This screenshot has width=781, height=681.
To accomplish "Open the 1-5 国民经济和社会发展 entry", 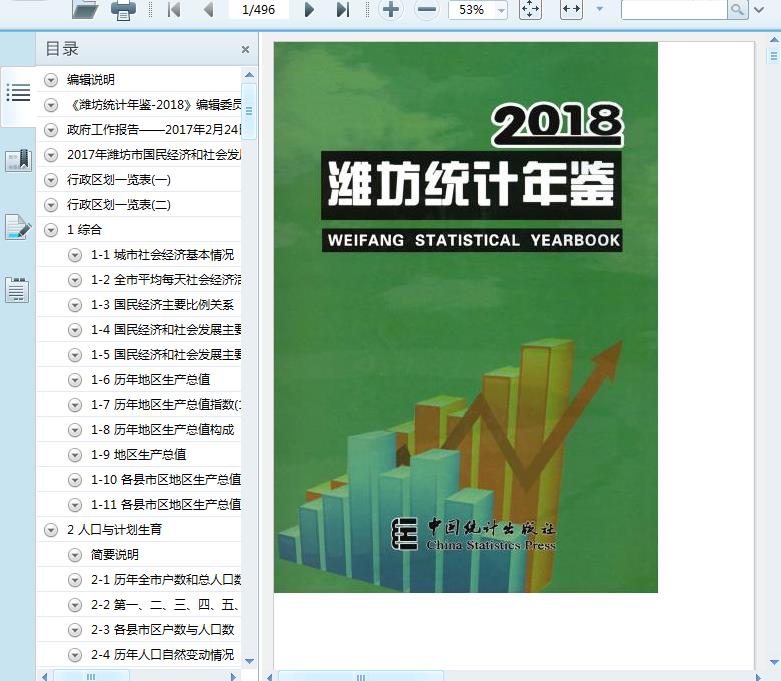I will [166, 355].
